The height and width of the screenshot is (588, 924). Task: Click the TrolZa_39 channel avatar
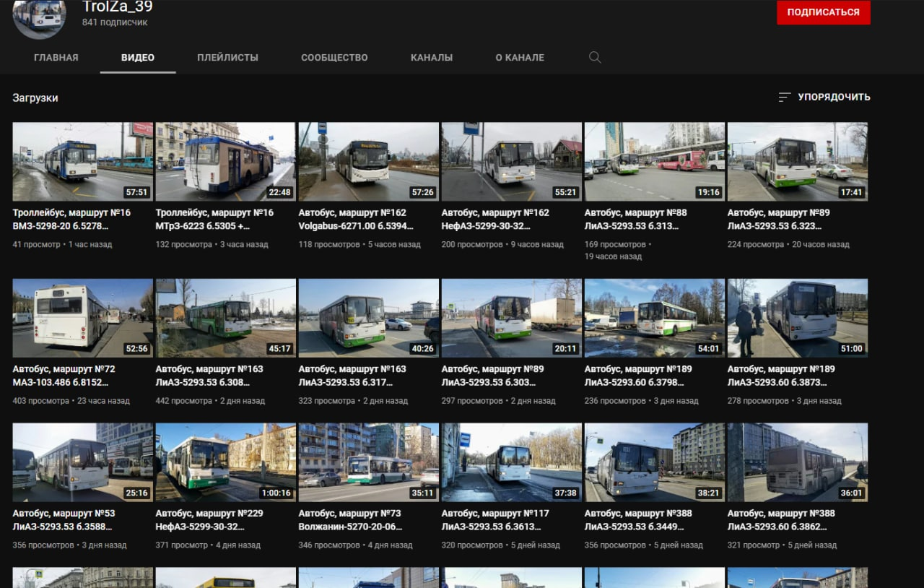(x=40, y=15)
